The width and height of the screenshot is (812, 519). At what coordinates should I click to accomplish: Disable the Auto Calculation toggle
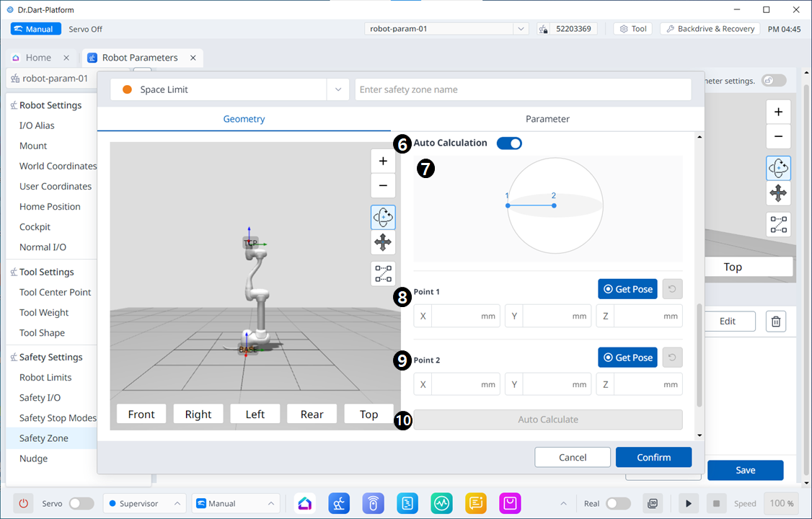pos(509,143)
